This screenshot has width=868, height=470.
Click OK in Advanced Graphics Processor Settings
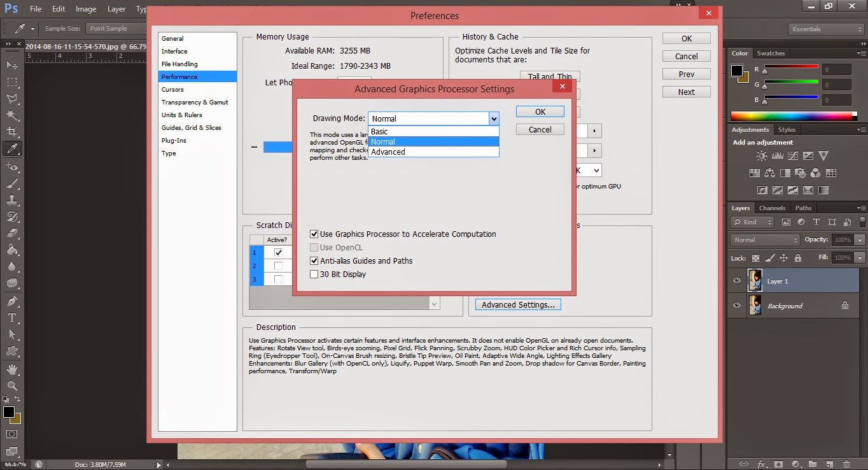tap(540, 111)
